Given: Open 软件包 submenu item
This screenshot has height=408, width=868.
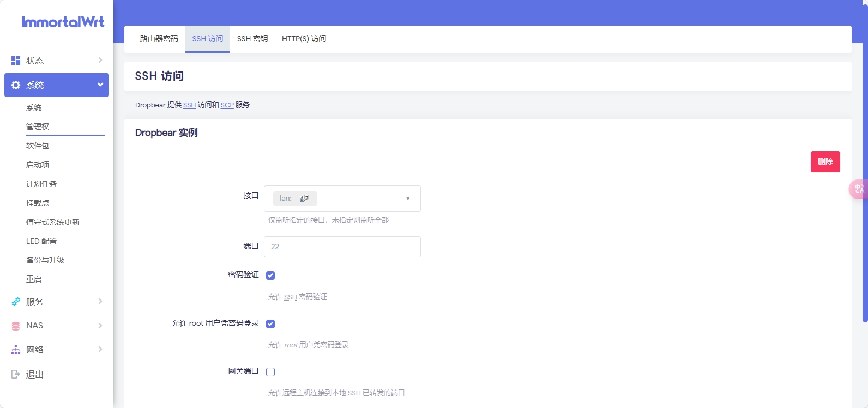Looking at the screenshot, I should pos(38,146).
